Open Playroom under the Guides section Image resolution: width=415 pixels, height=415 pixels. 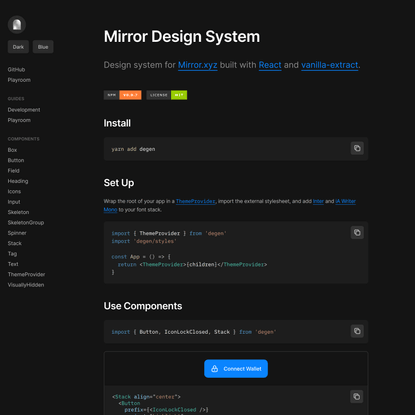[19, 120]
